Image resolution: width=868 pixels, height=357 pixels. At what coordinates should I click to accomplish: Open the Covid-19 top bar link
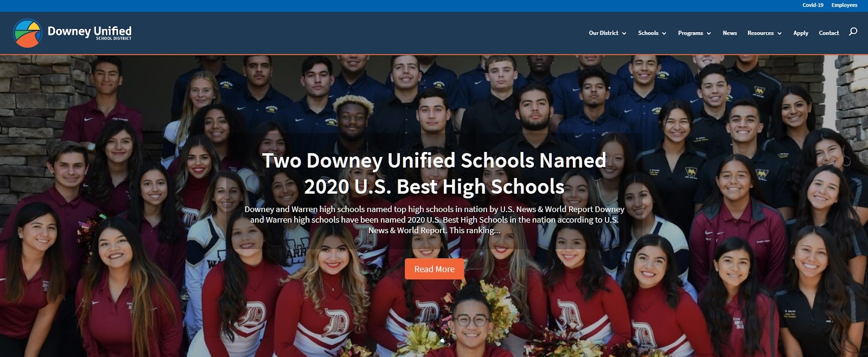pos(813,5)
